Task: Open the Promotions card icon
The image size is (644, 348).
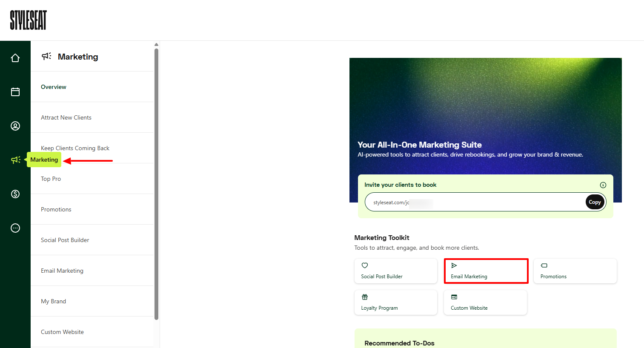Action: [x=544, y=265]
